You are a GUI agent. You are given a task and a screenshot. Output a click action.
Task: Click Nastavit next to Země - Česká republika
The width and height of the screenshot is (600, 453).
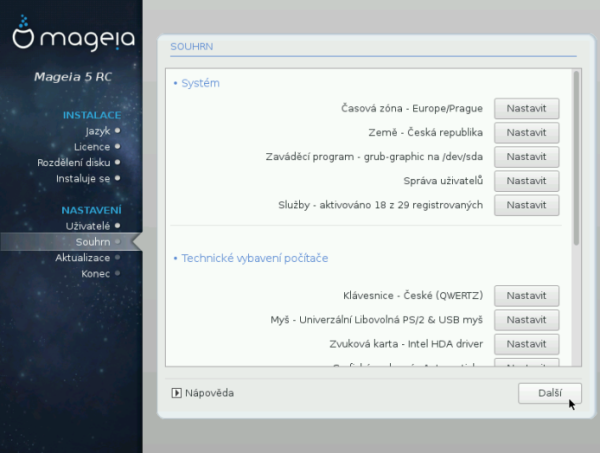[527, 133]
